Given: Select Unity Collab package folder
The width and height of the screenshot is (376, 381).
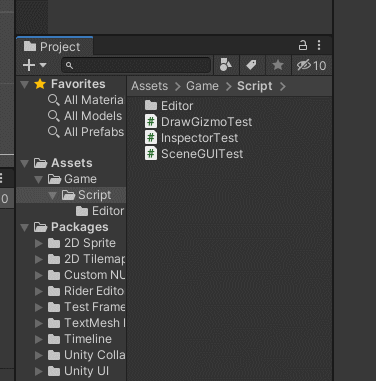Looking at the screenshot, I should pos(86,355).
